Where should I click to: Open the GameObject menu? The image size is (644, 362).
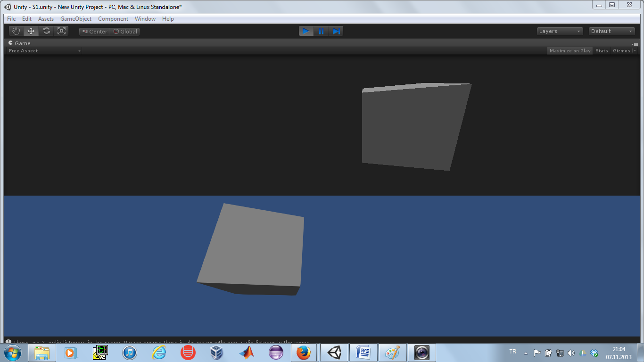click(x=76, y=19)
